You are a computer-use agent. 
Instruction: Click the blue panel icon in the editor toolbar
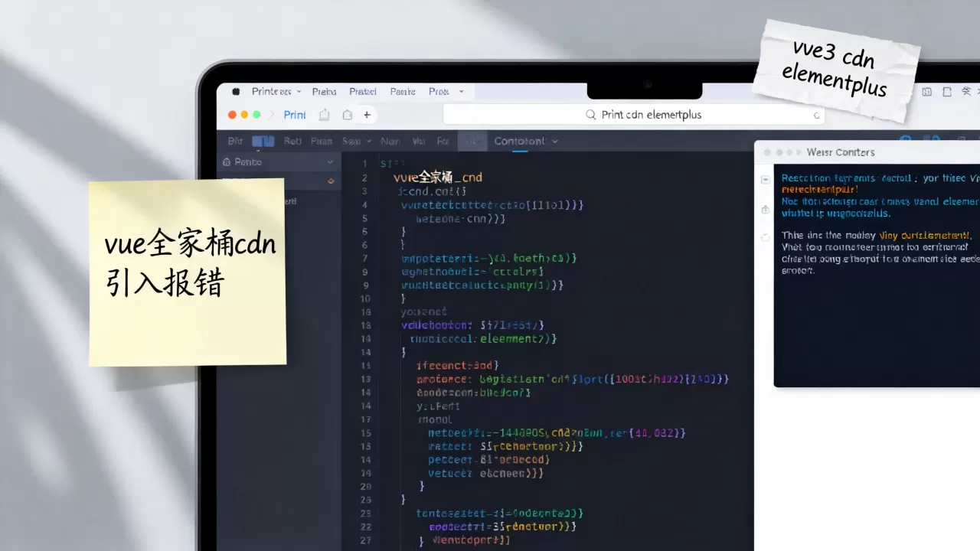point(263,142)
